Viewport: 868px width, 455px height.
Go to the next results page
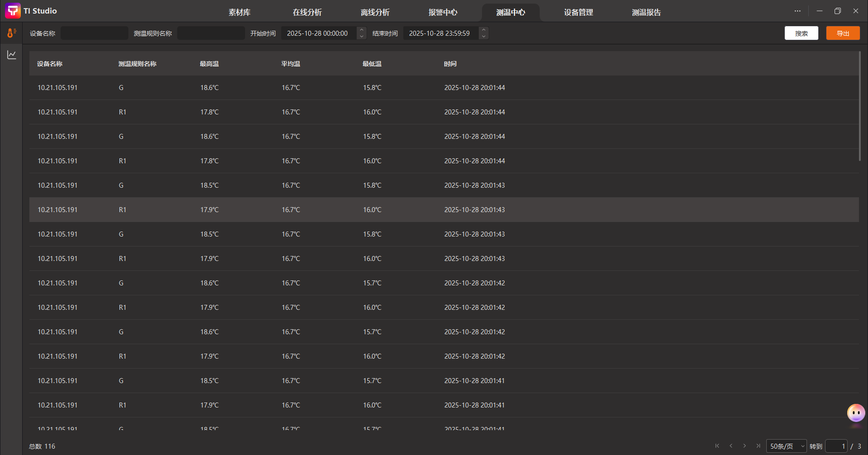click(745, 446)
